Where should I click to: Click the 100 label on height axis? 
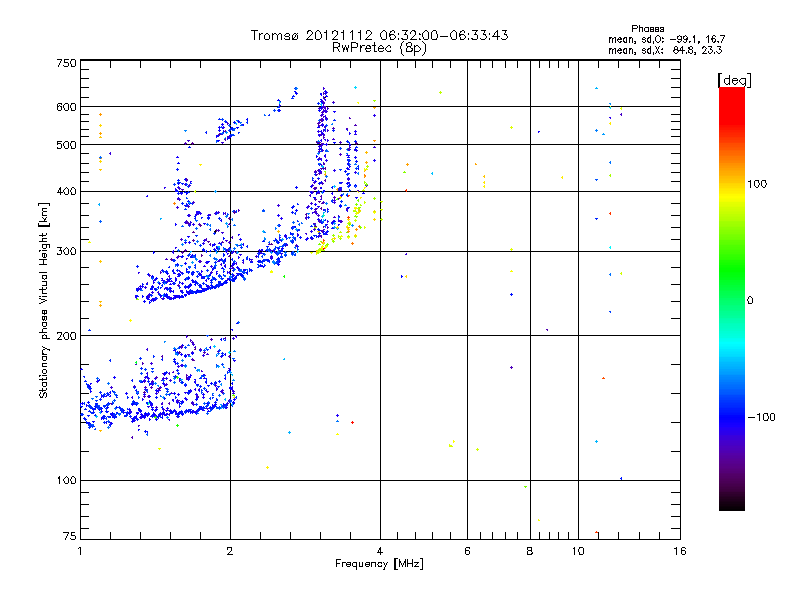pyautogui.click(x=66, y=481)
